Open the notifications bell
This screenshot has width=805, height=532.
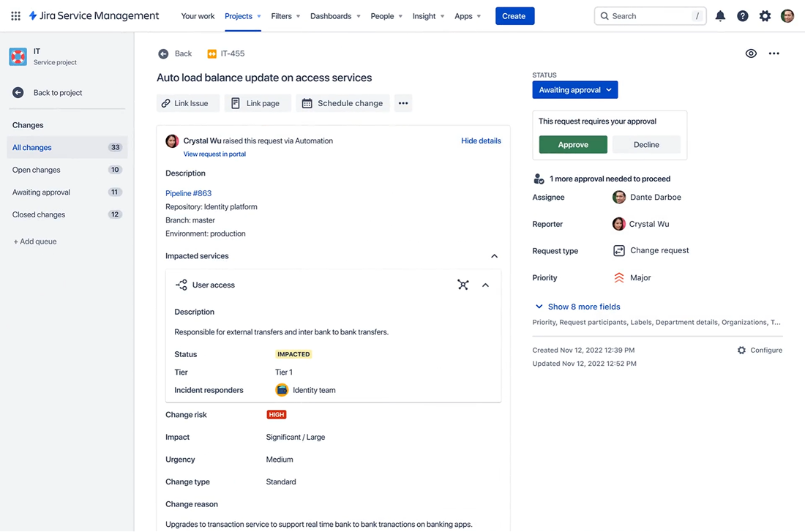720,16
